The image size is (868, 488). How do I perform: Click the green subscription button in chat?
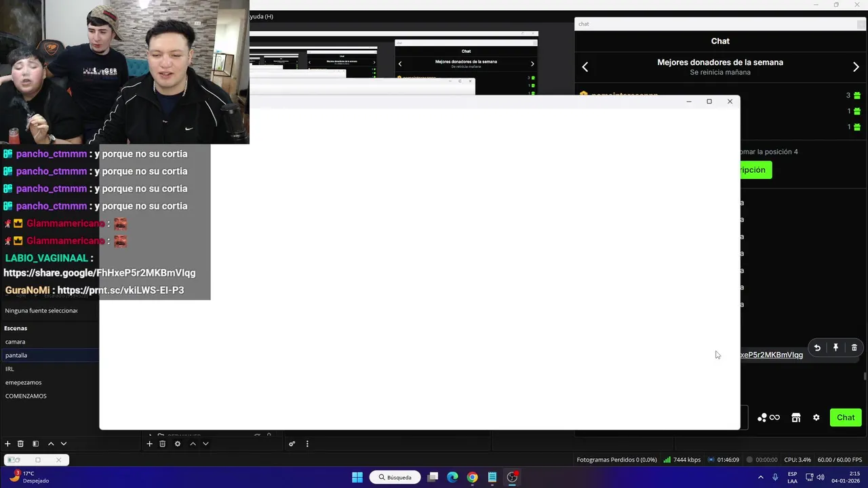click(x=755, y=170)
